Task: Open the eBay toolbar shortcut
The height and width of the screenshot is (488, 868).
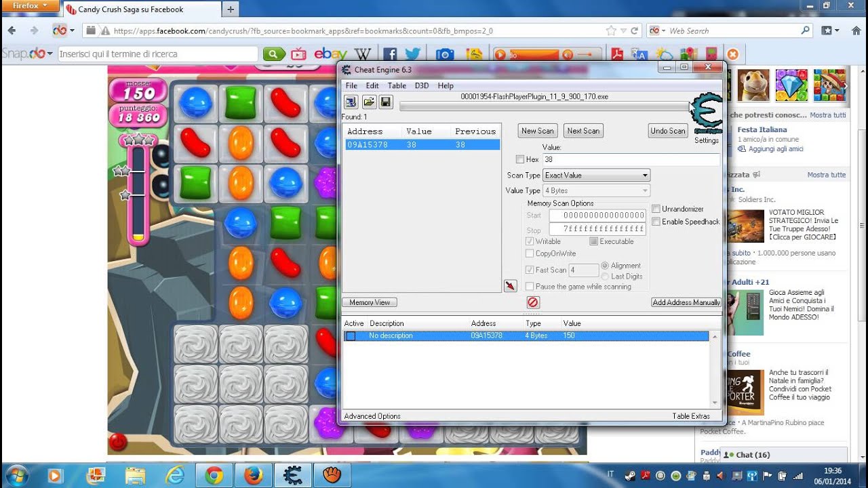Action: pyautogui.click(x=330, y=54)
